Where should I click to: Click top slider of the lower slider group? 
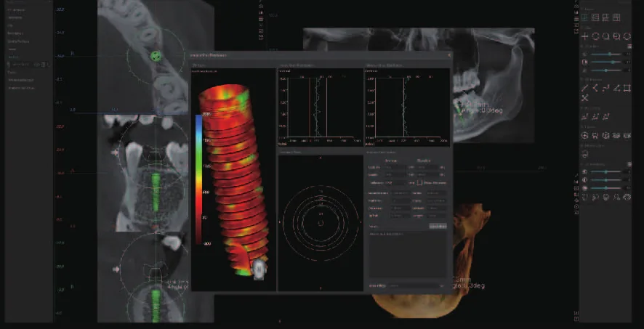606,172
